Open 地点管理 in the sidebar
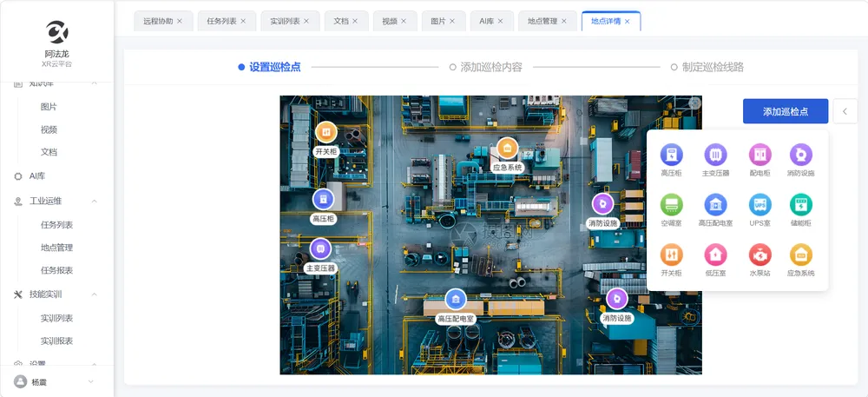Screen dimensions: 868x397 click(x=57, y=248)
